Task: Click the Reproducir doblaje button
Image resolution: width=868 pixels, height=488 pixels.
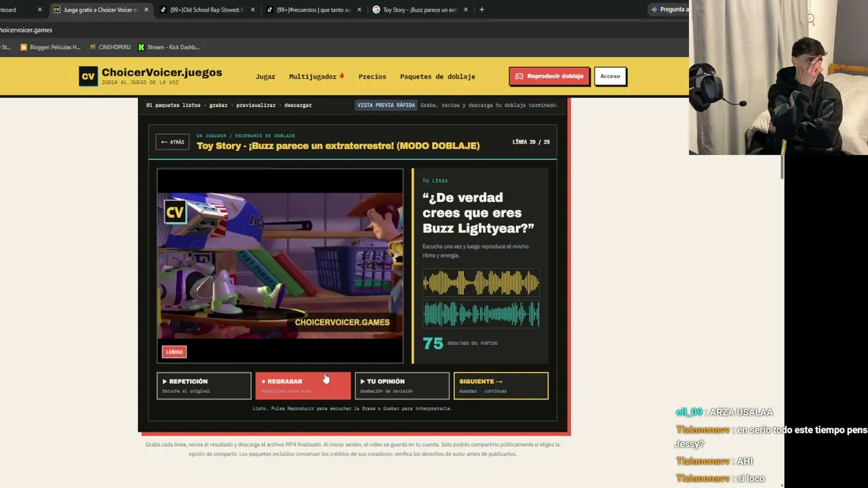Action: [x=549, y=77]
